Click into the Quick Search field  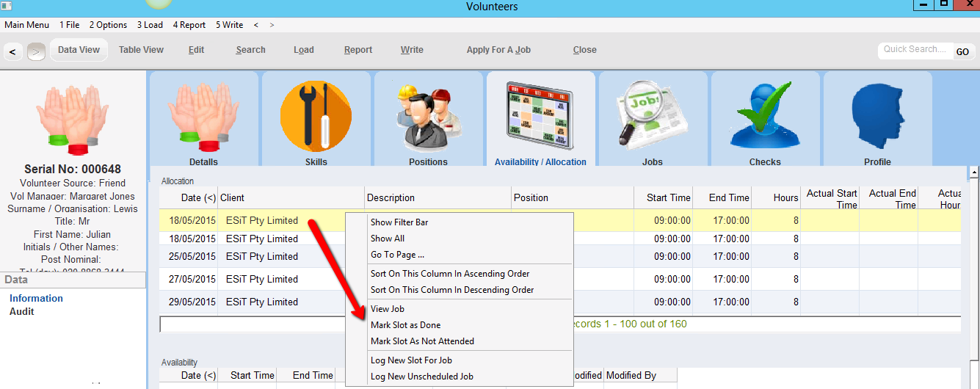pyautogui.click(x=914, y=50)
